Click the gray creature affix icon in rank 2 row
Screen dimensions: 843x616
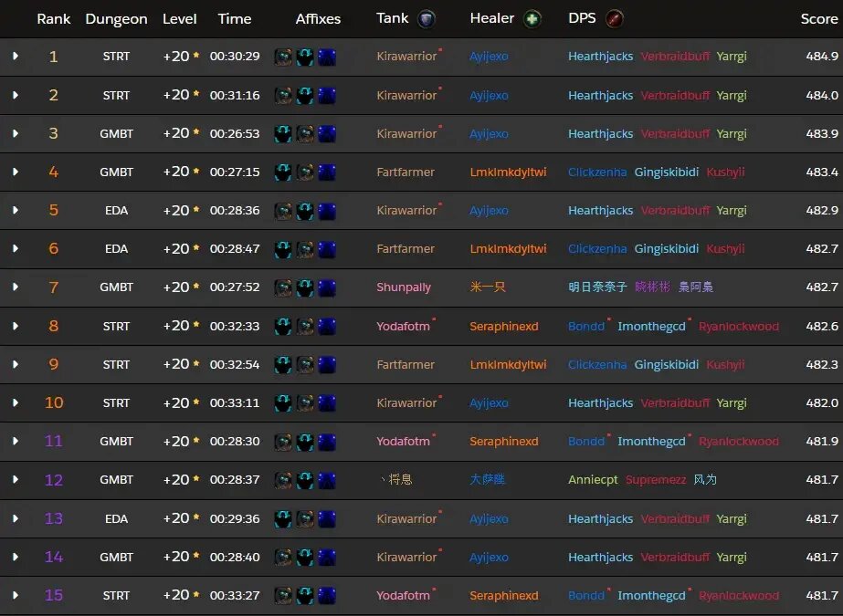coord(283,96)
